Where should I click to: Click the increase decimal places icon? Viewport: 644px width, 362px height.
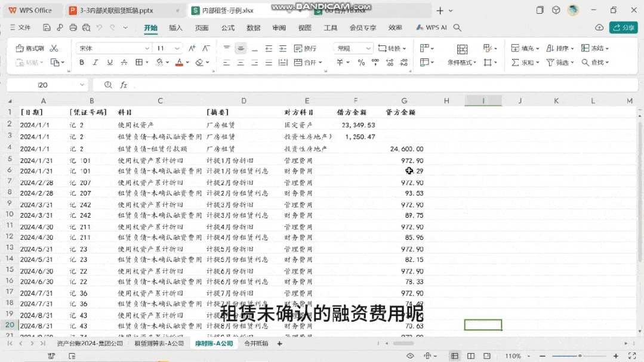[x=390, y=63]
